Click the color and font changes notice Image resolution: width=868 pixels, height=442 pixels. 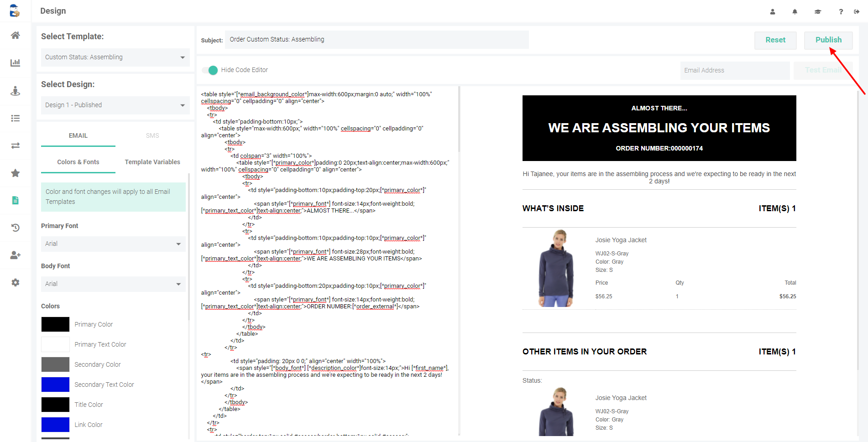click(113, 197)
